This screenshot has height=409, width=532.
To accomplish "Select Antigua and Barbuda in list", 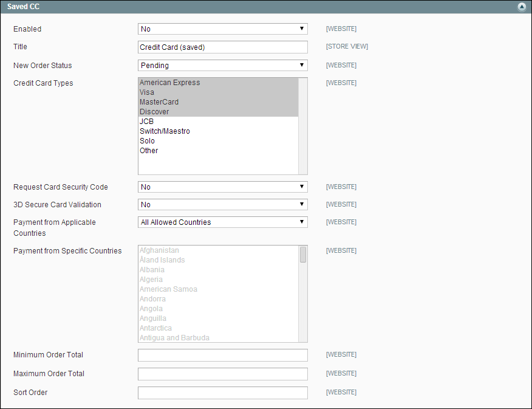I will pyautogui.click(x=219, y=338).
